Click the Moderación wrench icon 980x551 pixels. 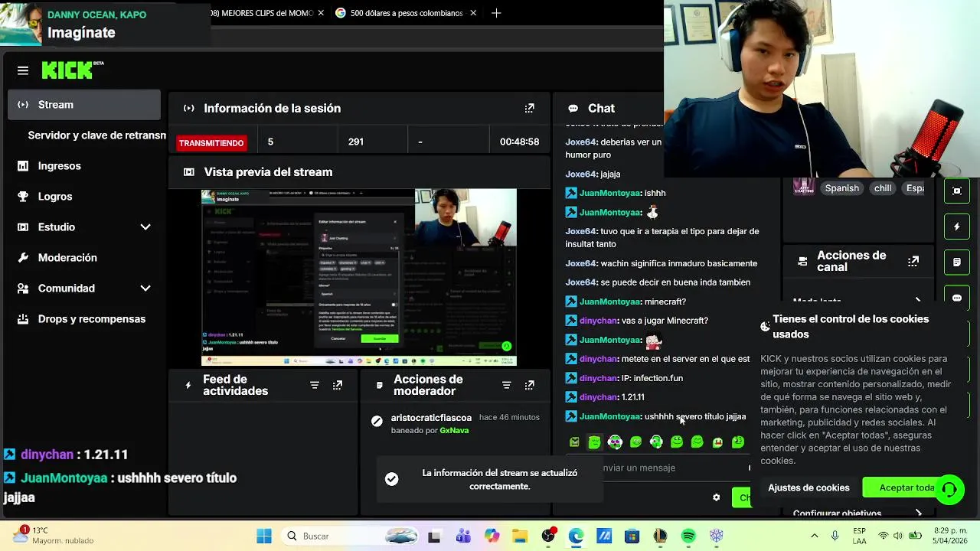23,258
